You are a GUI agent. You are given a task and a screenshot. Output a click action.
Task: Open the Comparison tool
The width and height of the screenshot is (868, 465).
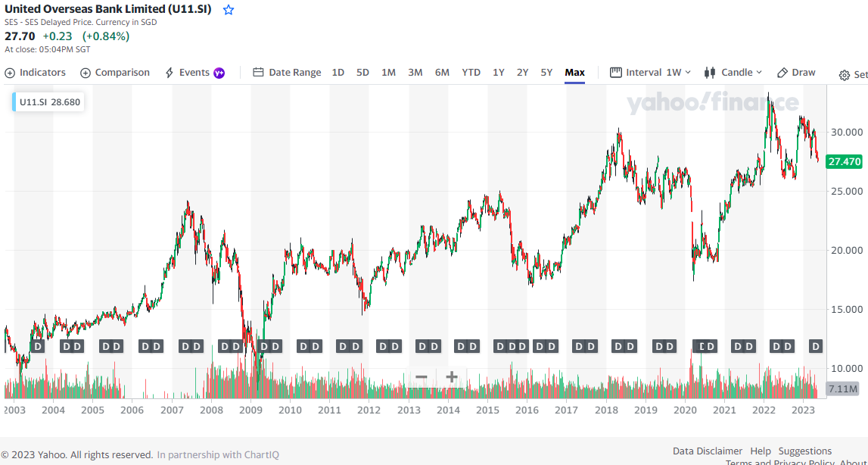(115, 73)
